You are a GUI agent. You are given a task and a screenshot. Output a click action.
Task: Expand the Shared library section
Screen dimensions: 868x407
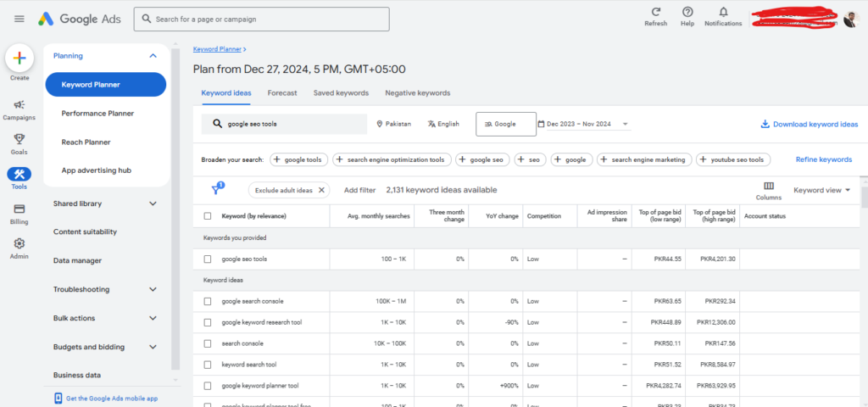point(153,203)
